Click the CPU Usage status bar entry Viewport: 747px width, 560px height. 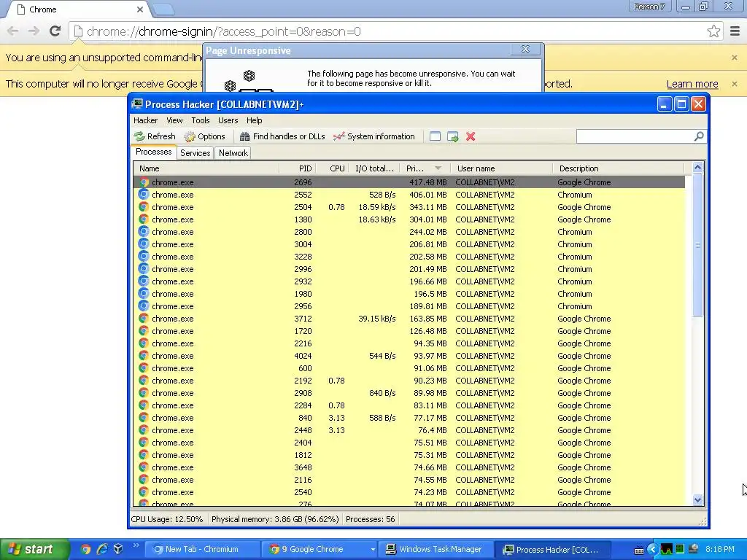167,519
